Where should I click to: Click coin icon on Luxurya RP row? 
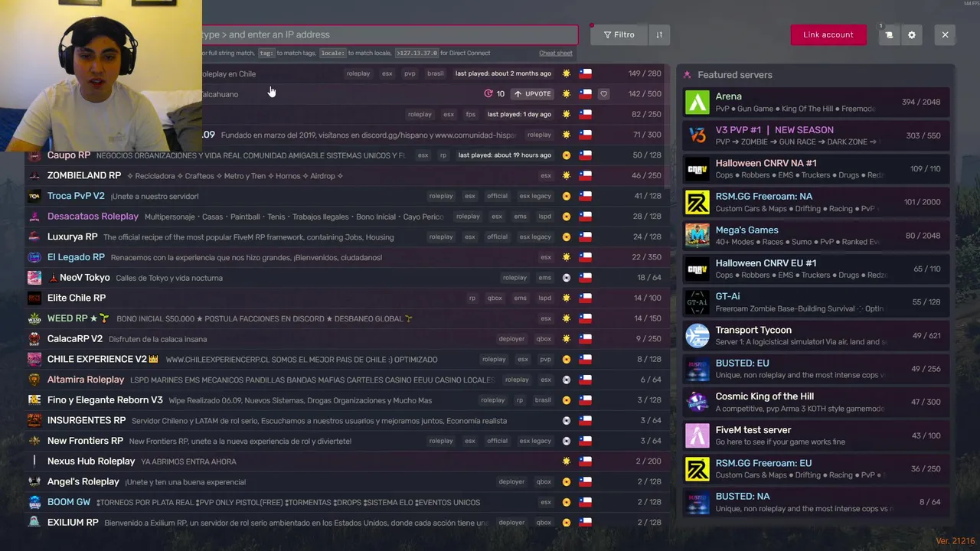coord(566,236)
